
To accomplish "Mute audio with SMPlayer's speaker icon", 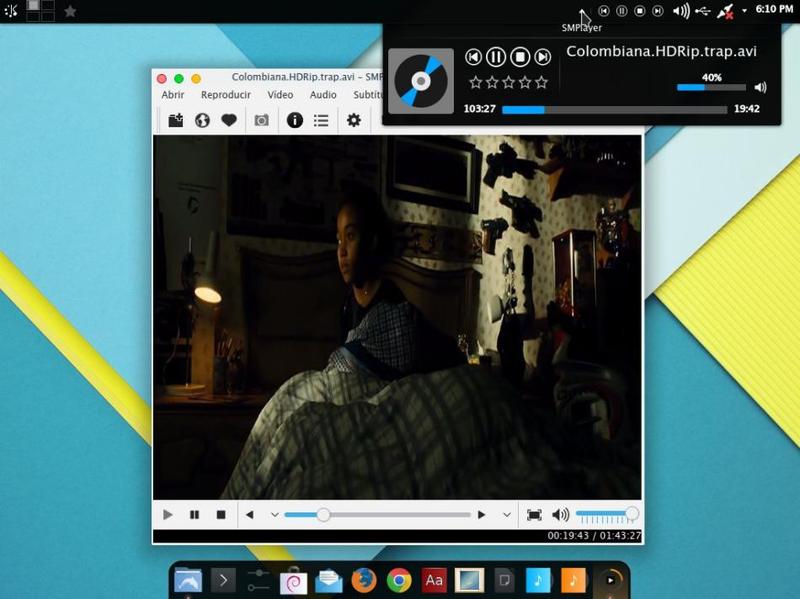I will pyautogui.click(x=561, y=515).
